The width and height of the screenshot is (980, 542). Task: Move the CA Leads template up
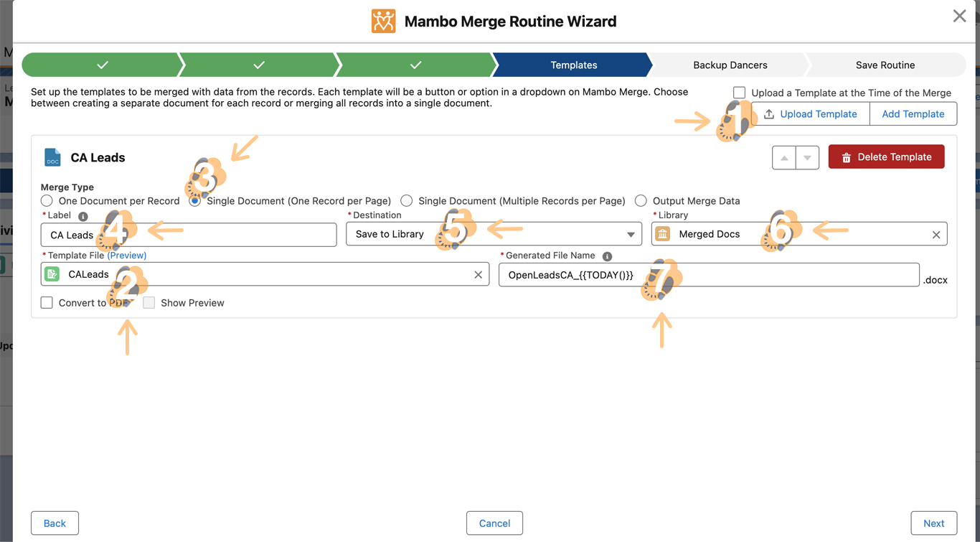click(783, 158)
